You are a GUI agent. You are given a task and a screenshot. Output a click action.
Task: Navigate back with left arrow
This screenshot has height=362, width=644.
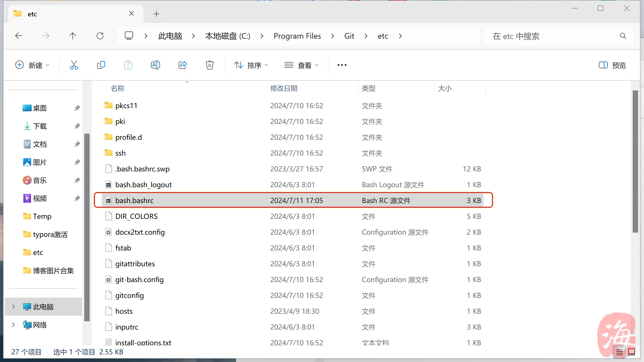pyautogui.click(x=19, y=36)
